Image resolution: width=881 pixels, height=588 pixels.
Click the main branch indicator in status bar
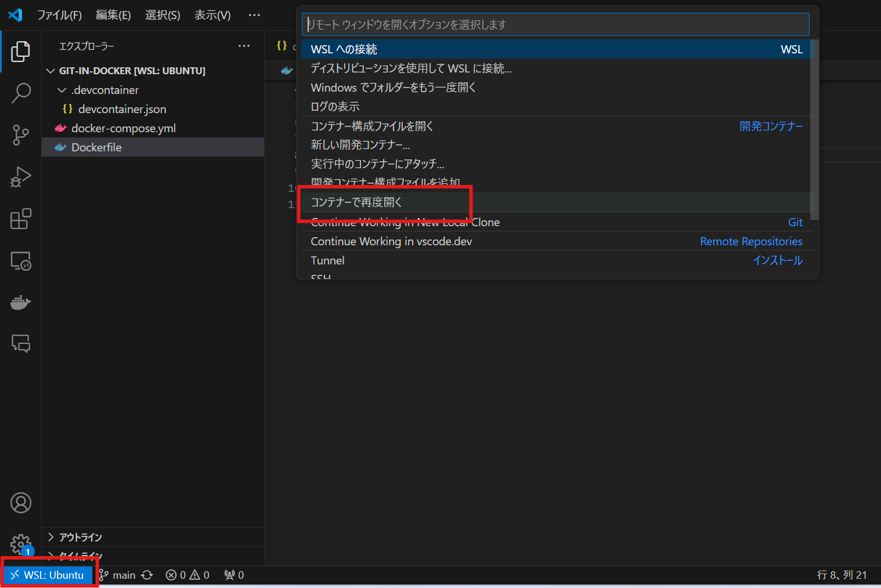pyautogui.click(x=117, y=575)
